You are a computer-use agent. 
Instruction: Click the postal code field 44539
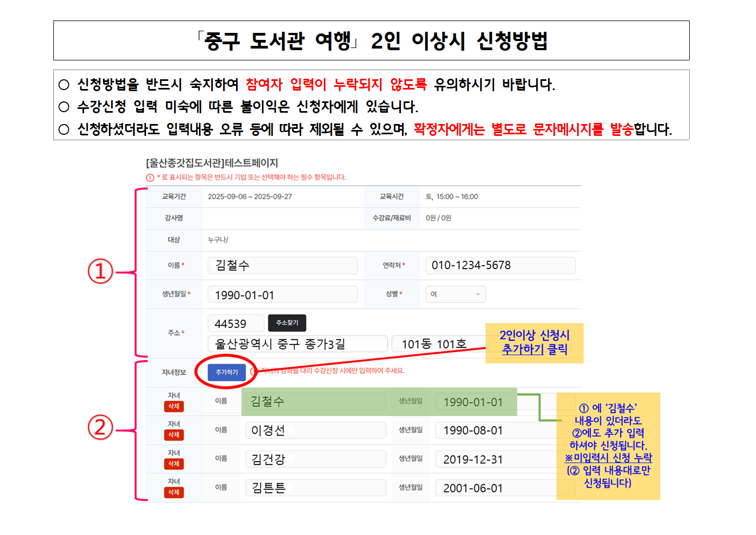click(x=236, y=323)
